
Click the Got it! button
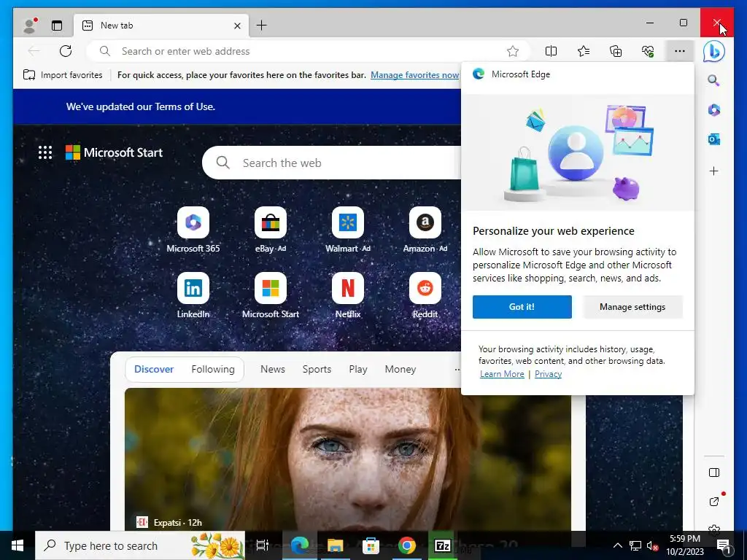tap(522, 307)
